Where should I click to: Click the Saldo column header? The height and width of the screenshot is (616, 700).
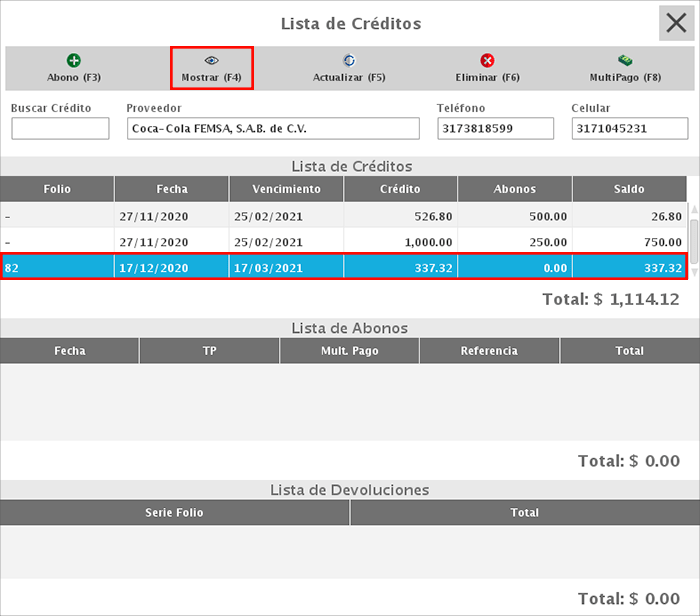(629, 189)
